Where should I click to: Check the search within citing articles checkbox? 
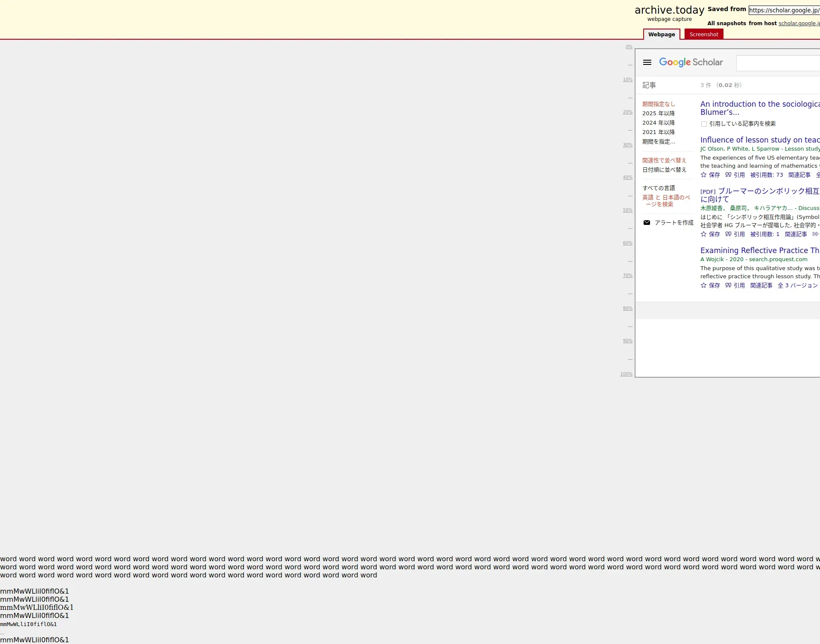[x=704, y=124]
